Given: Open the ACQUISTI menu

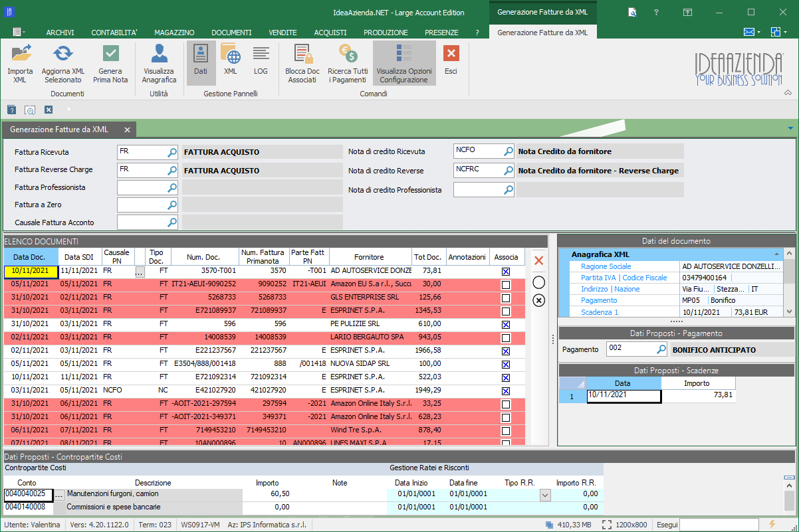Looking at the screenshot, I should point(330,33).
